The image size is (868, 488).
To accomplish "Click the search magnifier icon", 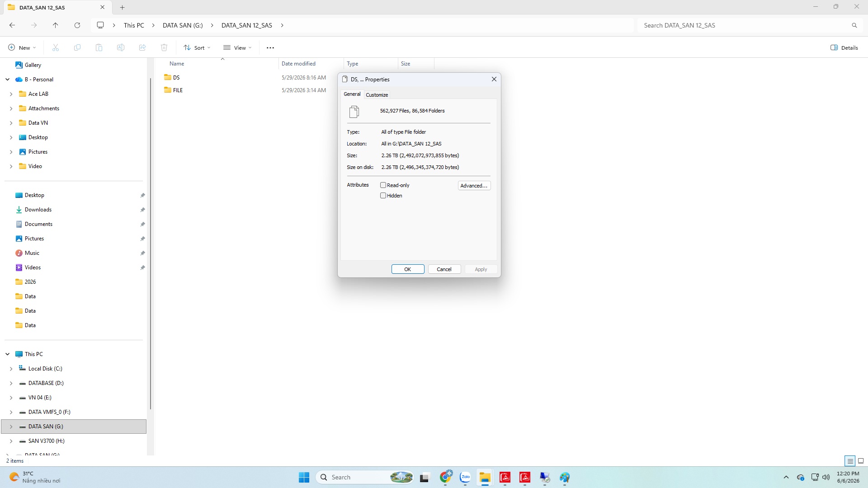I will [854, 25].
